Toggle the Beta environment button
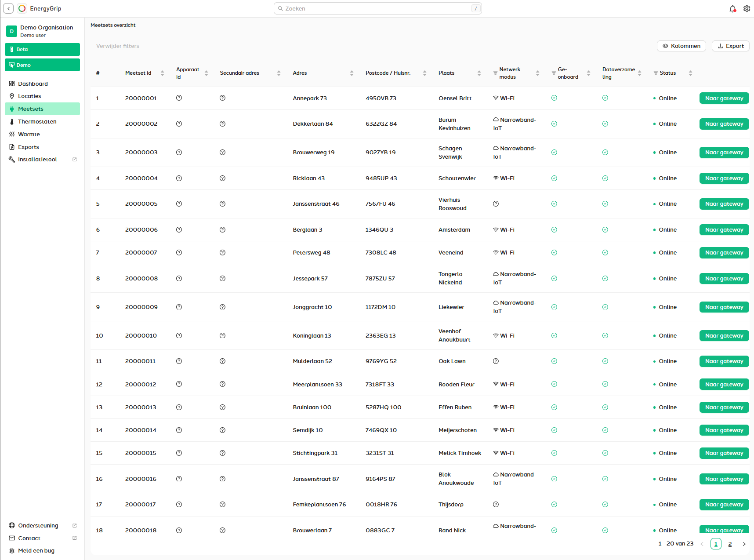 (x=42, y=49)
